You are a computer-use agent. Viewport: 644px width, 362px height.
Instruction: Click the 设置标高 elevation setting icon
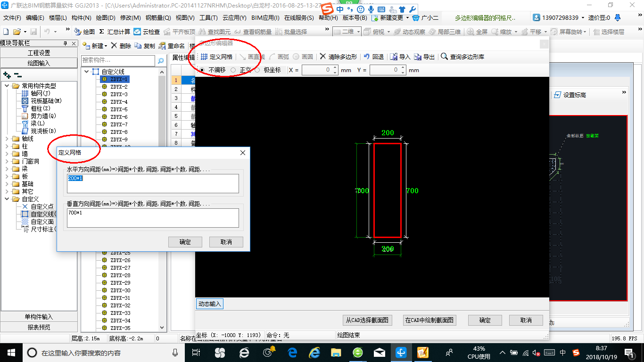570,95
